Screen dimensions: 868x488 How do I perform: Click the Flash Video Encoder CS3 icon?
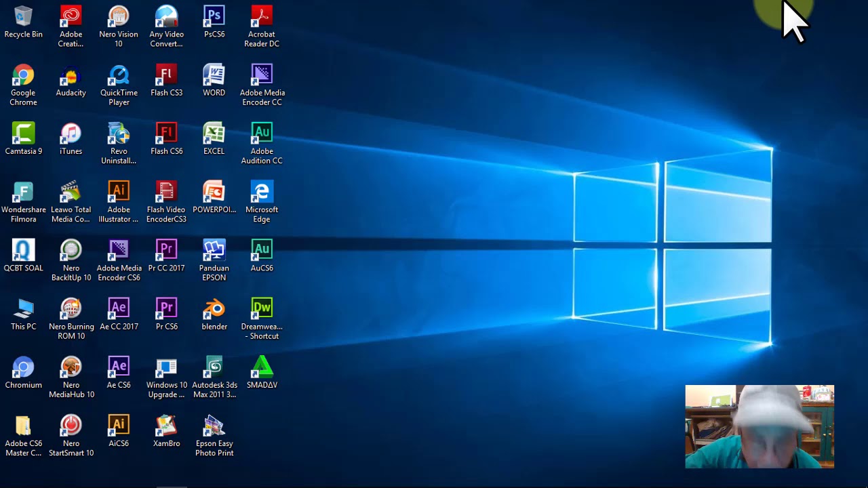coord(166,191)
